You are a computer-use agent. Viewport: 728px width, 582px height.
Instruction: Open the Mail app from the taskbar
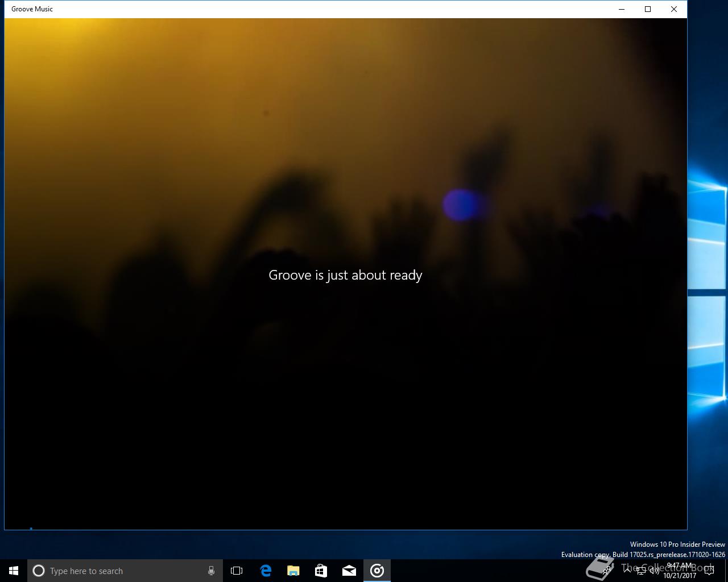(x=349, y=571)
